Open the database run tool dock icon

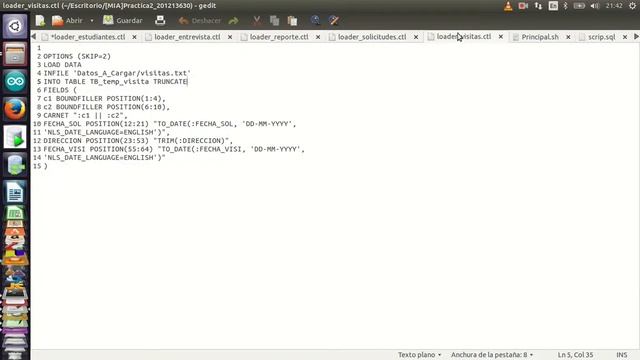(15, 137)
